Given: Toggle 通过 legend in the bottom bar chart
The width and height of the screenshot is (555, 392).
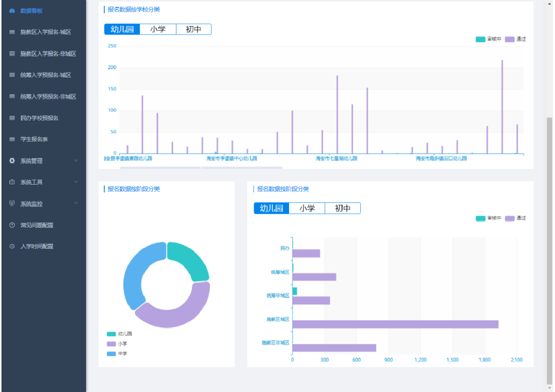Looking at the screenshot, I should pyautogui.click(x=515, y=218).
